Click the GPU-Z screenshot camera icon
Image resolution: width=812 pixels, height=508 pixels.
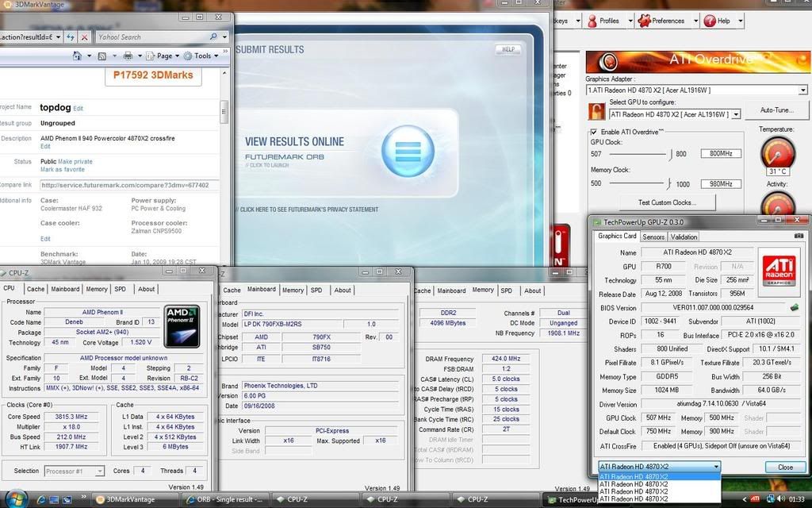pyautogui.click(x=799, y=236)
